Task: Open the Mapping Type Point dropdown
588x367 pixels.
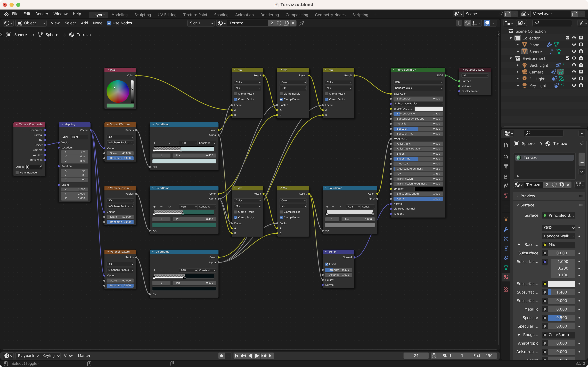Action: point(79,137)
